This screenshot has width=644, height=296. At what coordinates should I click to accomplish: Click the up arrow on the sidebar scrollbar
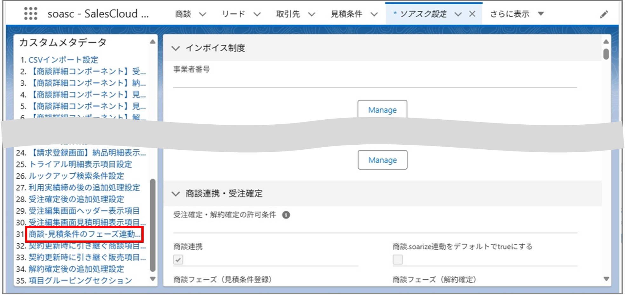point(153,41)
